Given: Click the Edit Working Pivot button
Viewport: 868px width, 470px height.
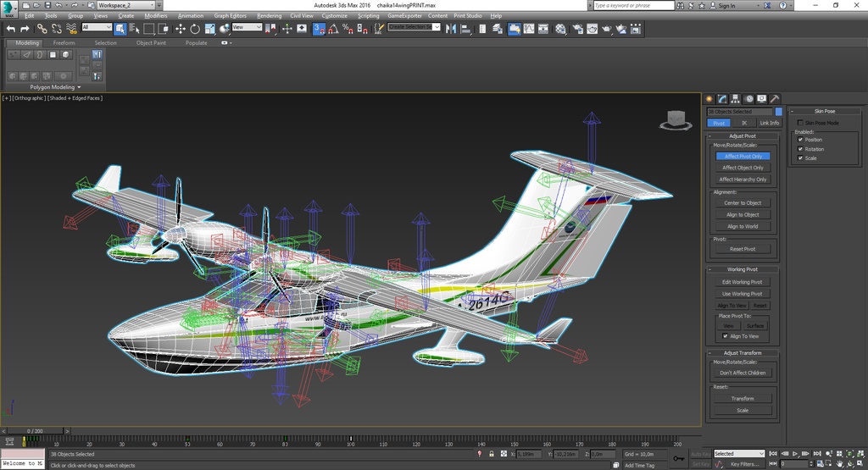Looking at the screenshot, I should [x=743, y=282].
